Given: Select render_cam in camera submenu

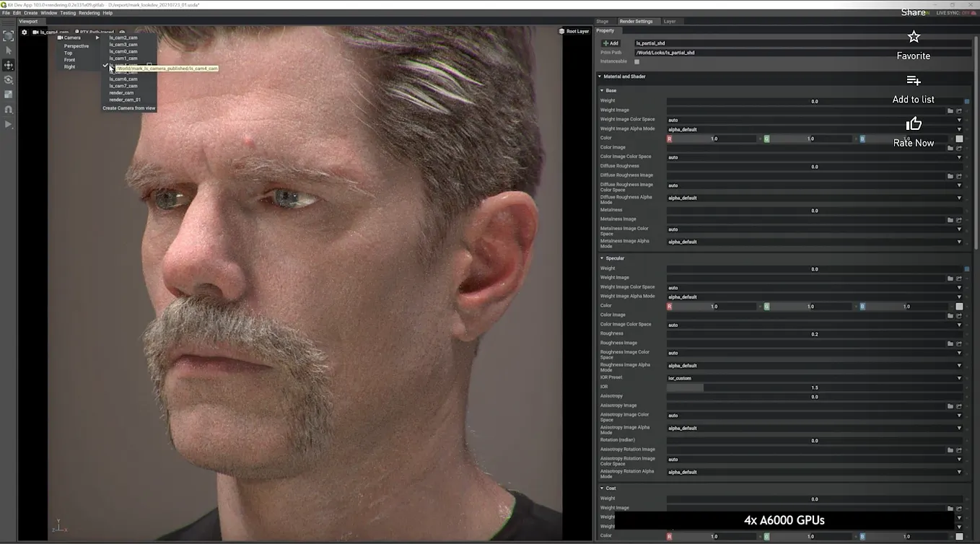Looking at the screenshot, I should [x=121, y=93].
